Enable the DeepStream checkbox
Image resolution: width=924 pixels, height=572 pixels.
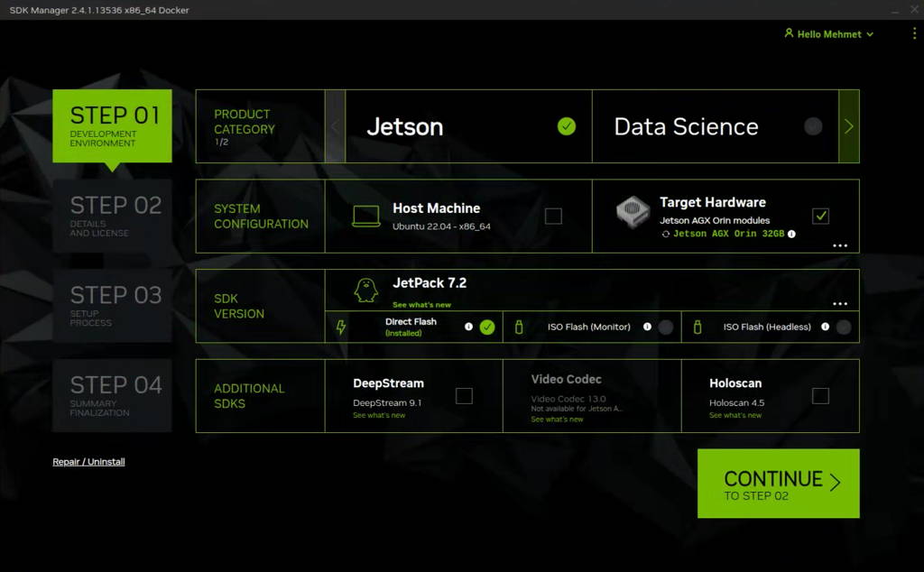click(464, 396)
